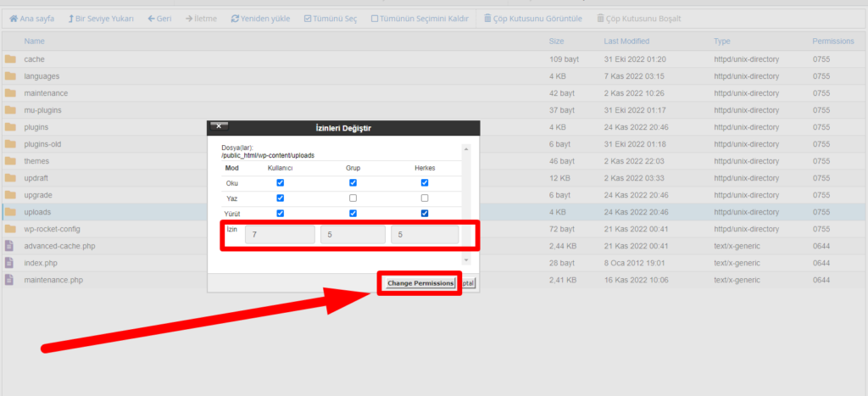Click the wp-rocket-config folder icon
This screenshot has height=396, width=868.
pos(10,229)
